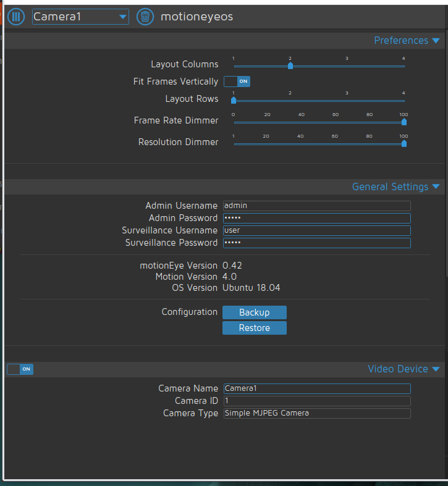Click the Camera Name field
This screenshot has width=448, height=486.
317,388
